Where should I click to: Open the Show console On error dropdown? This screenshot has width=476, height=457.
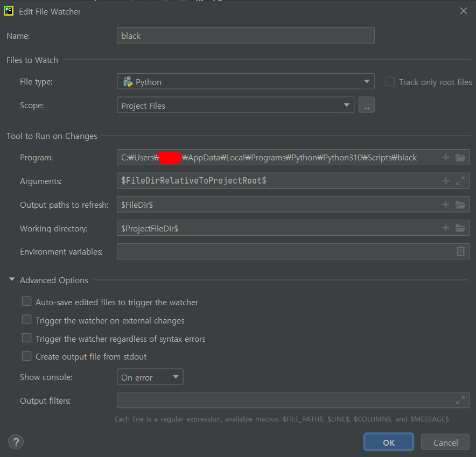[x=150, y=377]
